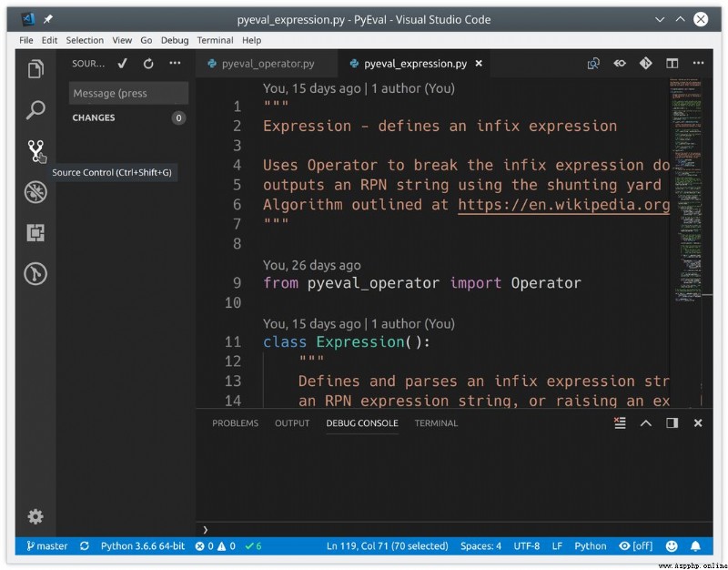Open the notifications bell
The height and width of the screenshot is (570, 728).
[x=695, y=546]
